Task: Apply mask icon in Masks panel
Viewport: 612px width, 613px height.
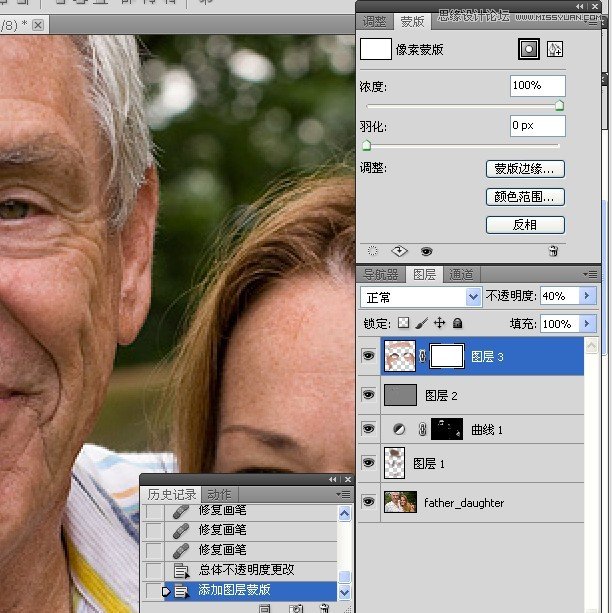Action: tap(399, 251)
